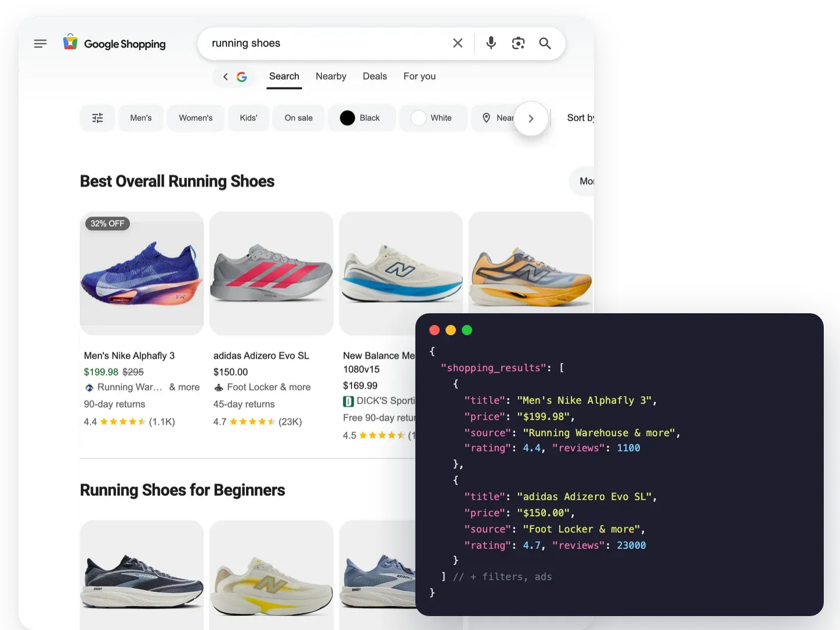
Task: Click the 4.4 star rating (1.1K)
Action: coord(129,422)
